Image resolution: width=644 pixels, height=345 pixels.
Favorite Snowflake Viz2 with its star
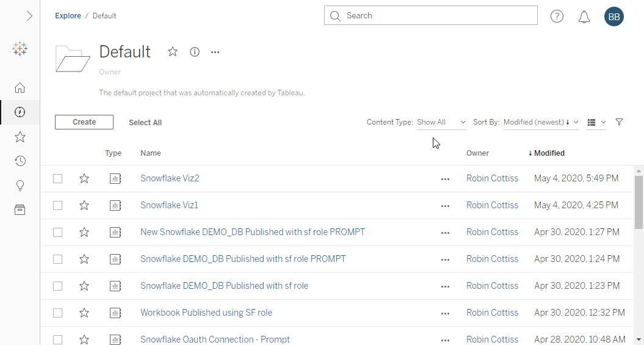tap(84, 178)
